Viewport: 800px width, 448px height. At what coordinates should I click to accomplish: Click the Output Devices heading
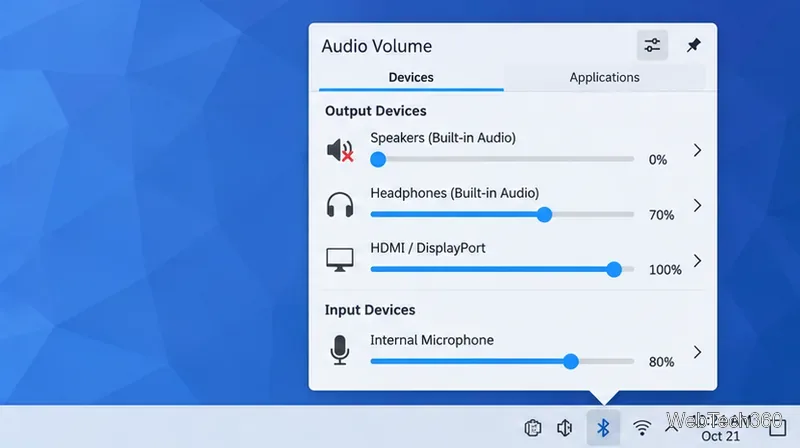tap(376, 111)
